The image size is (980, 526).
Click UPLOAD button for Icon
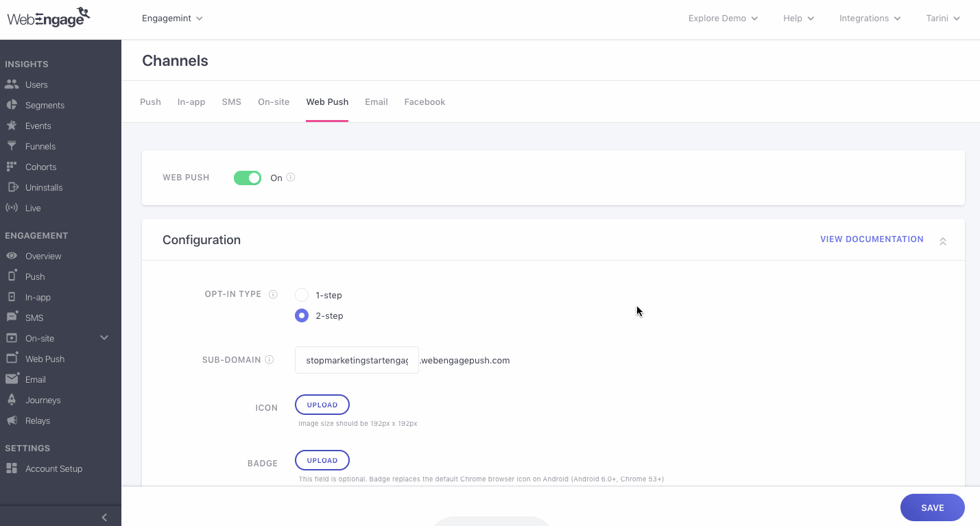(322, 405)
